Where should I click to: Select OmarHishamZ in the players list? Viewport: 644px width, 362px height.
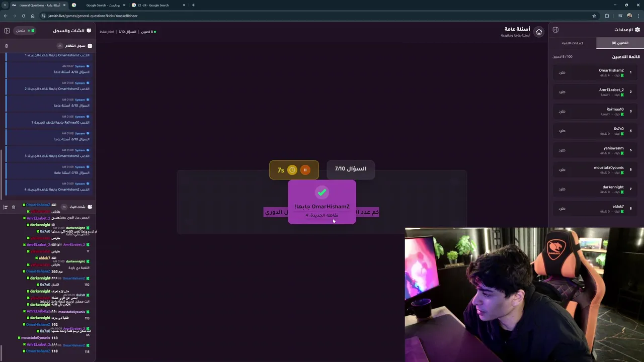click(596, 72)
